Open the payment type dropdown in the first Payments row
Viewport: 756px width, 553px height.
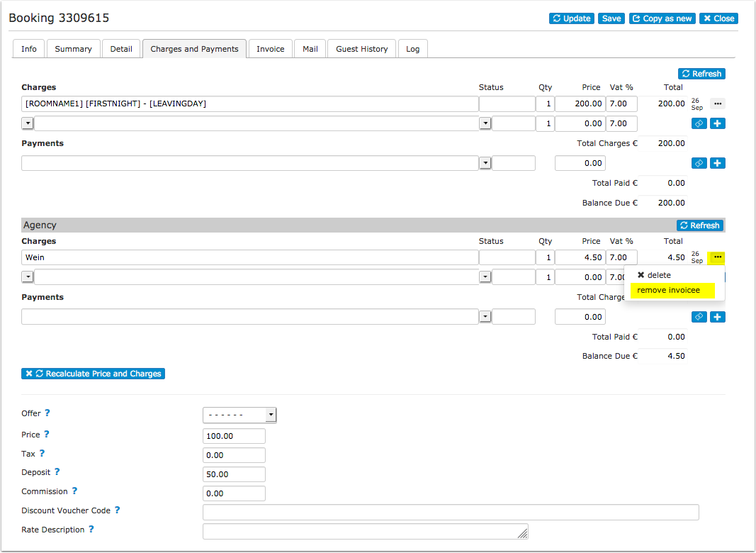click(x=485, y=163)
